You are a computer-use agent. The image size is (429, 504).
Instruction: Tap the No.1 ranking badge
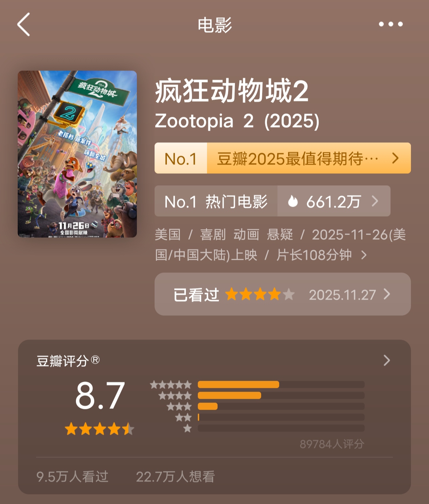[181, 158]
